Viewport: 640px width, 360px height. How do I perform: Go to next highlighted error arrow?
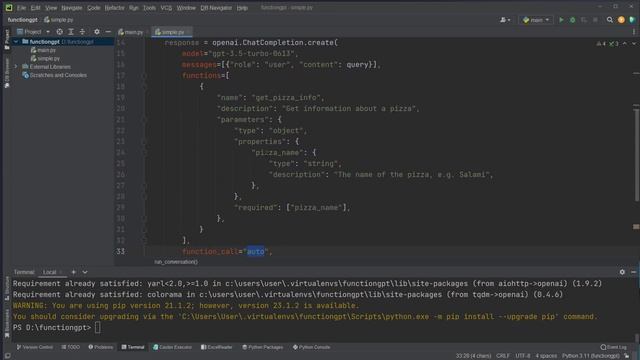point(634,43)
